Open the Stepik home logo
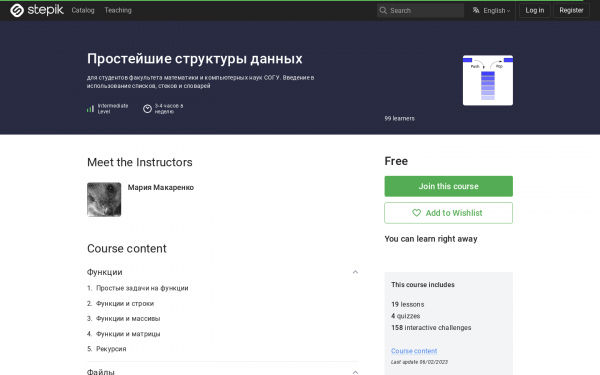600x375 pixels. point(37,10)
